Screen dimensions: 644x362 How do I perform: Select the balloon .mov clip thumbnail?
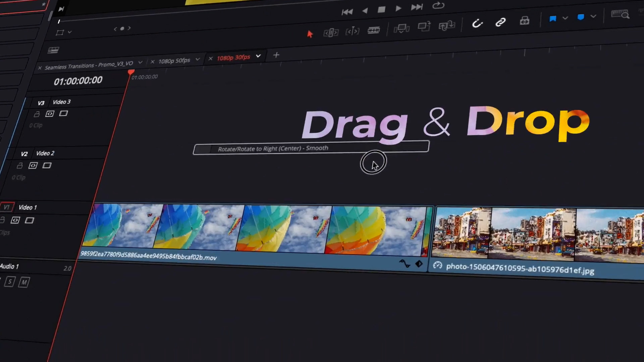point(255,229)
